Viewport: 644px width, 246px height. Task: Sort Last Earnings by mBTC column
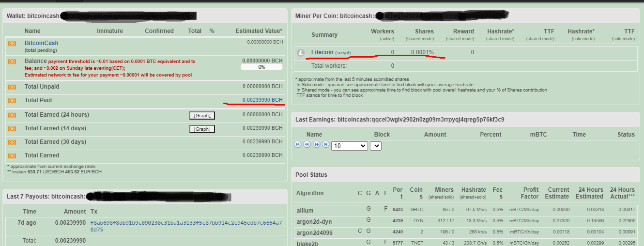(538, 135)
